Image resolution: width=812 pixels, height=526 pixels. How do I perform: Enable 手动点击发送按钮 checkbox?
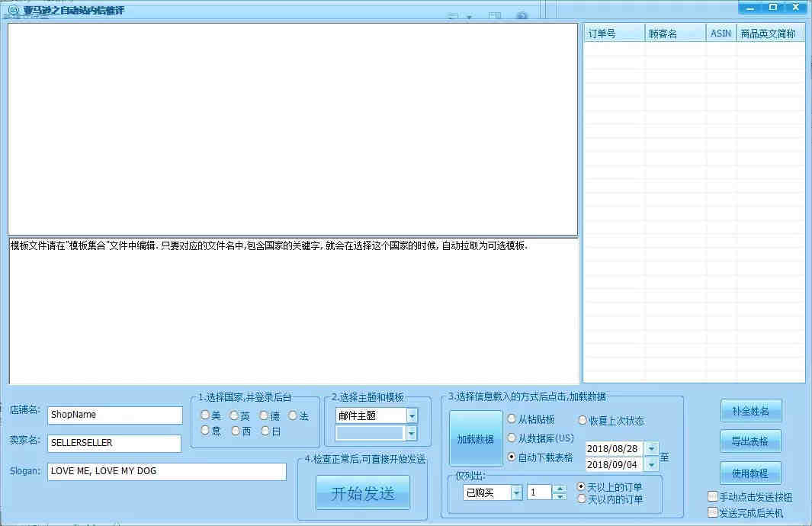713,496
